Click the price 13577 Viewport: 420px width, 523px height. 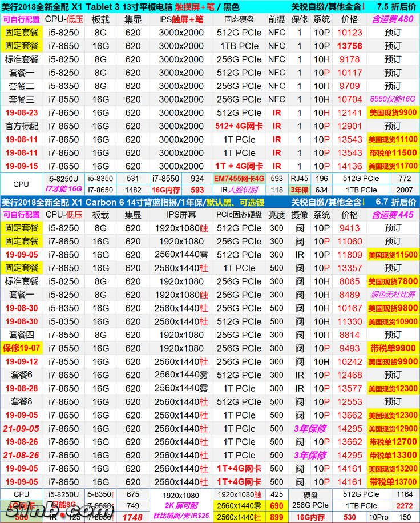(x=349, y=388)
